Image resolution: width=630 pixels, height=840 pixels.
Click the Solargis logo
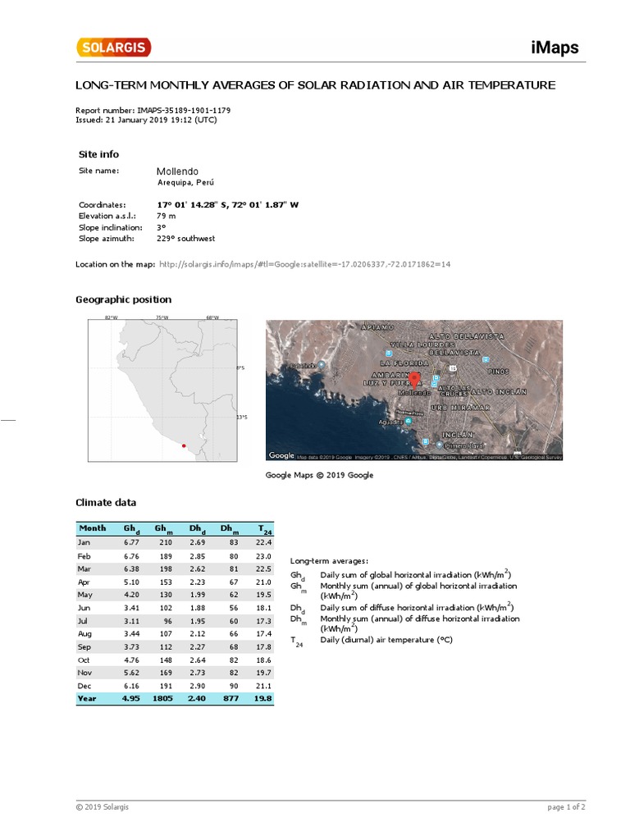(113, 47)
